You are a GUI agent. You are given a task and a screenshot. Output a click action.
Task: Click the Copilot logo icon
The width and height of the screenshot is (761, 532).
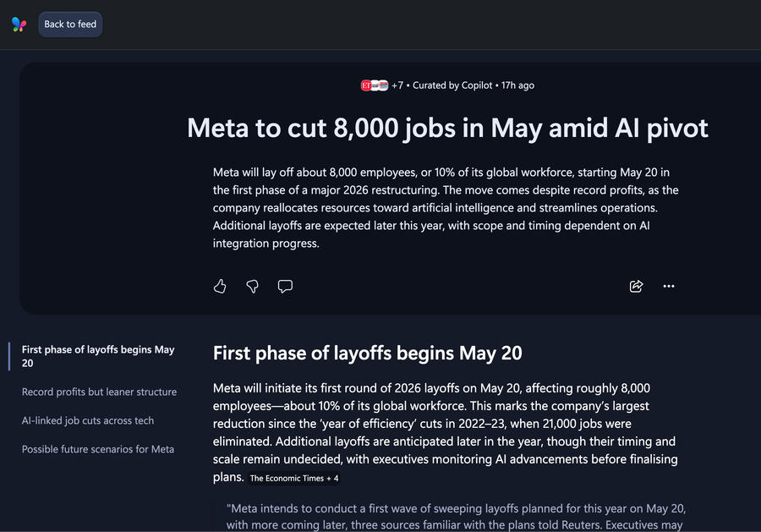pos(19,25)
